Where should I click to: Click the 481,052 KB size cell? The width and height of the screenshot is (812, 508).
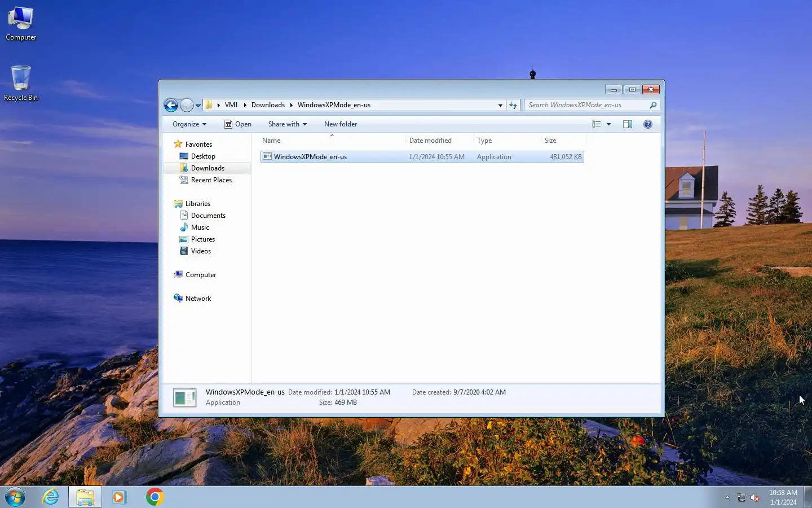click(x=566, y=157)
